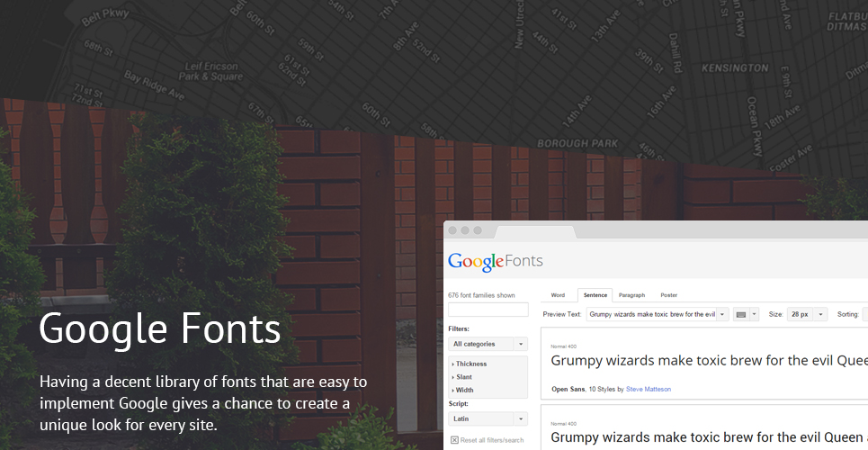Image resolution: width=868 pixels, height=450 pixels.
Task: Open the Steve Matteson designer link
Action: 649,389
